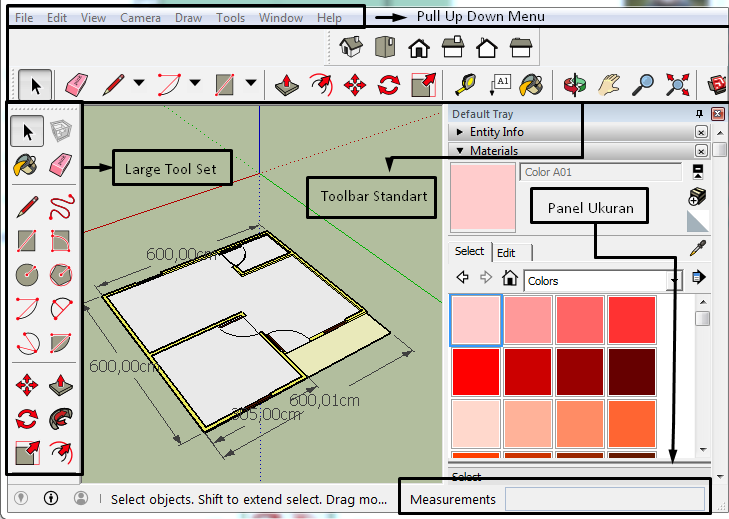
Task: Click the Color A01 name field
Action: tap(600, 172)
